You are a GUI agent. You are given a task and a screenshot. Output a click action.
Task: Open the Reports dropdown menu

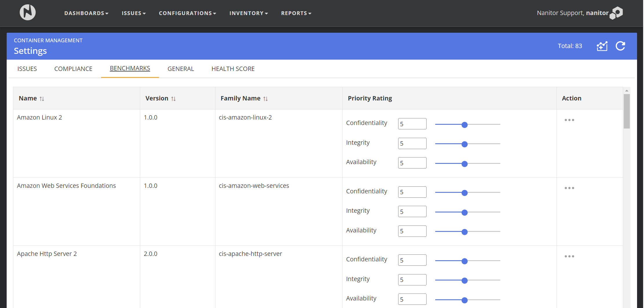click(296, 13)
